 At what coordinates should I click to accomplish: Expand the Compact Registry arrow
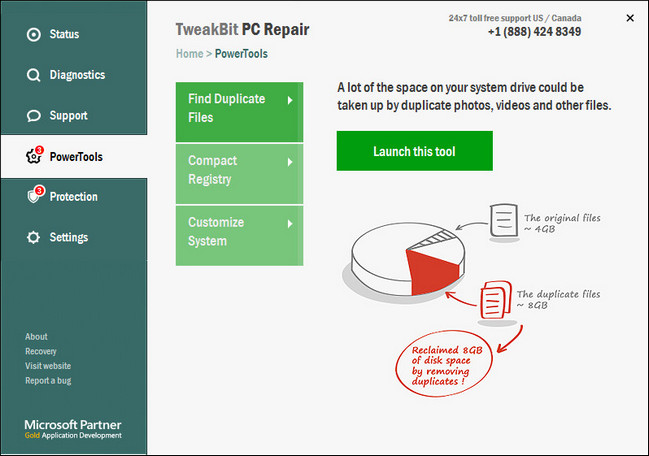[x=290, y=162]
